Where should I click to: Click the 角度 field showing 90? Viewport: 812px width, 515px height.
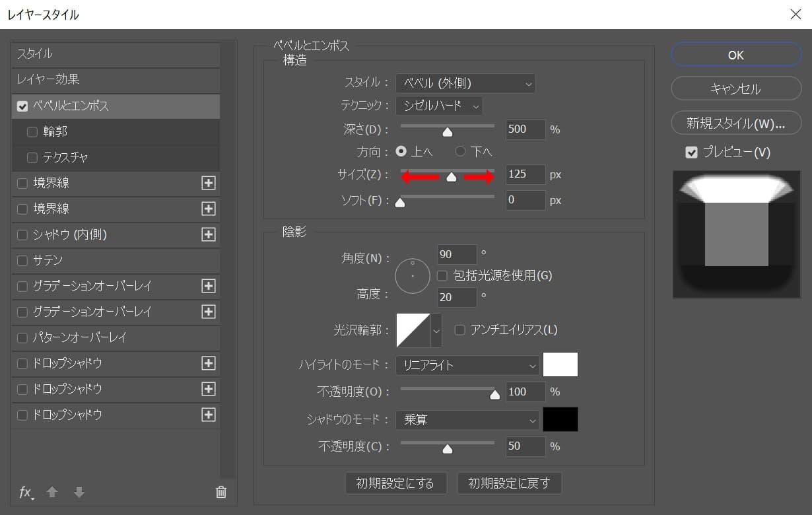click(457, 254)
